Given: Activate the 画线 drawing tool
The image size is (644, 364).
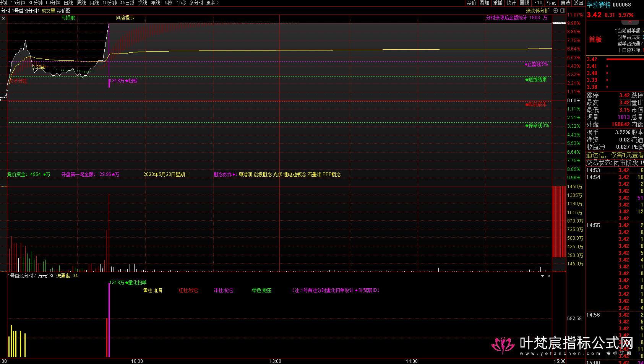Looking at the screenshot, I should [525, 3].
